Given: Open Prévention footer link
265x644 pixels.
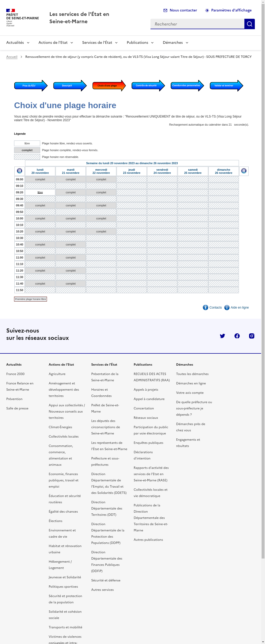Looking at the screenshot, I should coord(14,399).
